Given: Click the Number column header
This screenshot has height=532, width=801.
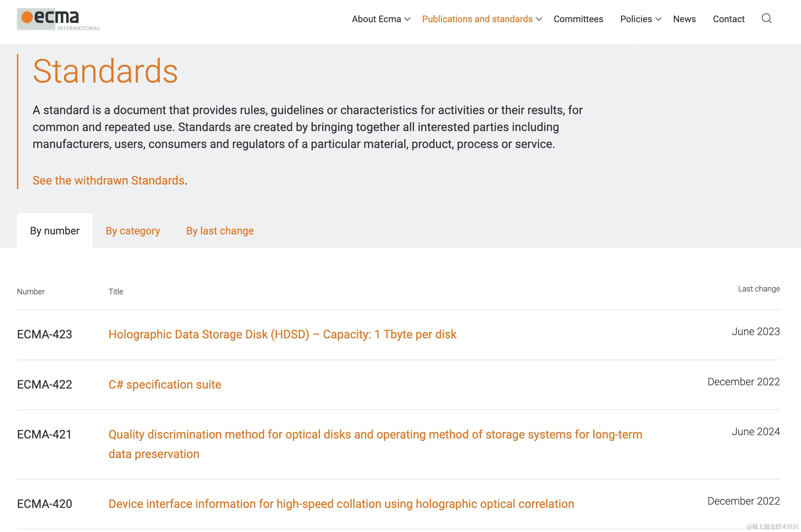Looking at the screenshot, I should pyautogui.click(x=31, y=291).
